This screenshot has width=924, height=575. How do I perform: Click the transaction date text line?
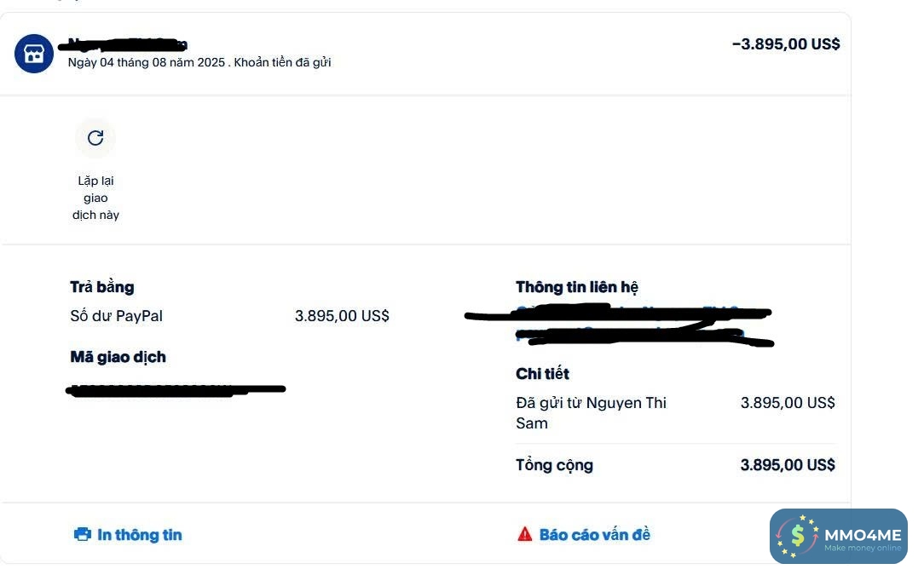click(x=199, y=62)
